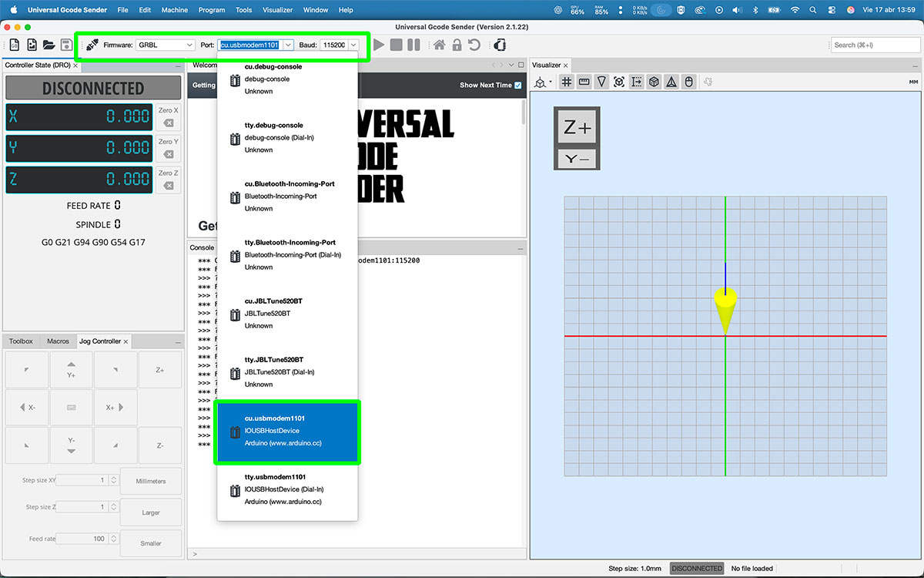Toggle the visualizer grid icon
The height and width of the screenshot is (578, 924).
coord(566,82)
